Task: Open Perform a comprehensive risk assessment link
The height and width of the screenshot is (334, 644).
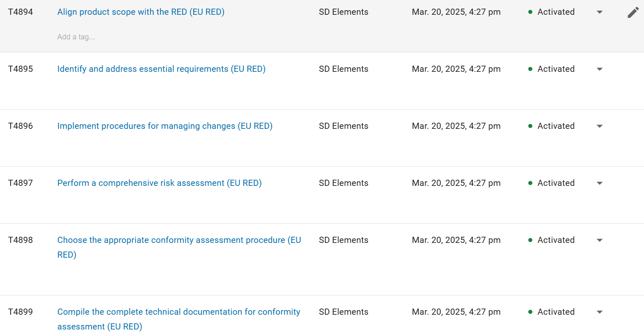Action: 159,183
